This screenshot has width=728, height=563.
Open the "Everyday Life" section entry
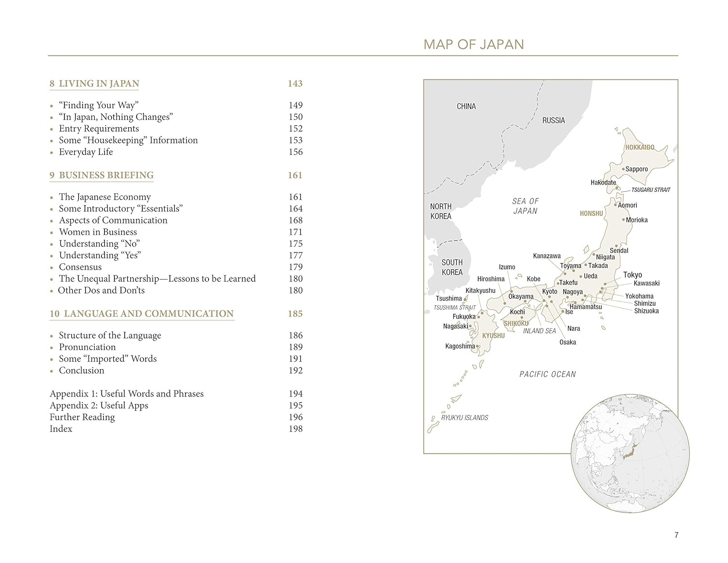pyautogui.click(x=85, y=152)
